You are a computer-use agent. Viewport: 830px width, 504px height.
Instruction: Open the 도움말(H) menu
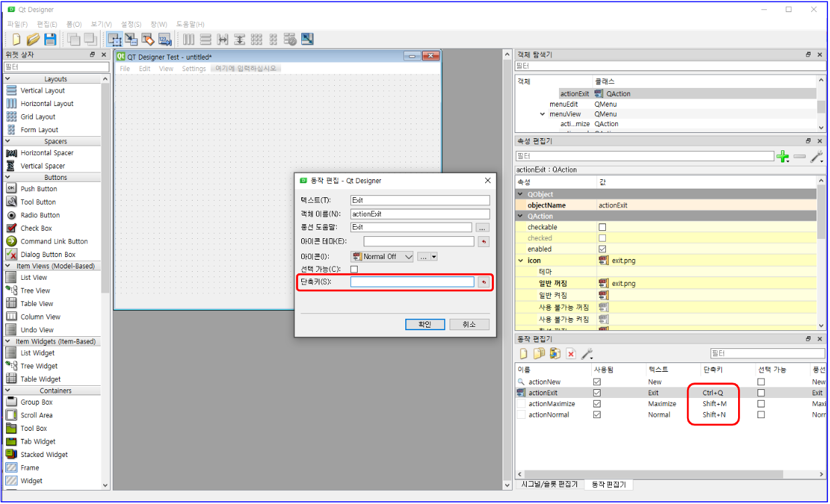click(191, 24)
